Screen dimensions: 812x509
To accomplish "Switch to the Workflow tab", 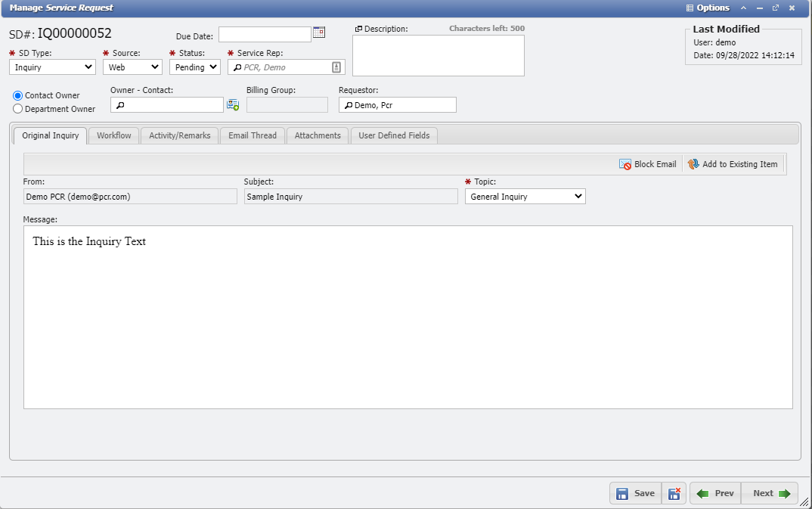I will 114,135.
